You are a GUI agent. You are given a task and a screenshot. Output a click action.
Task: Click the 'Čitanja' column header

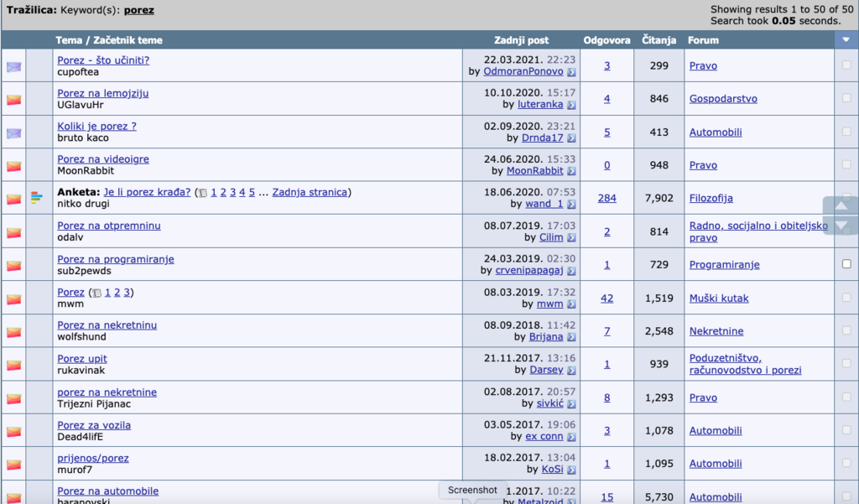coord(659,40)
